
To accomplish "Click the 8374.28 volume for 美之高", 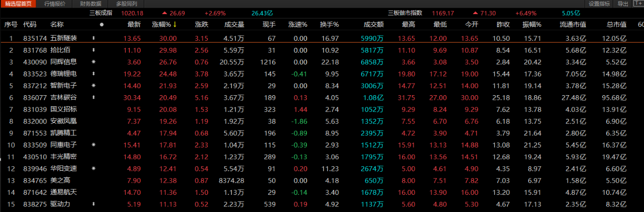I will pos(232,180).
